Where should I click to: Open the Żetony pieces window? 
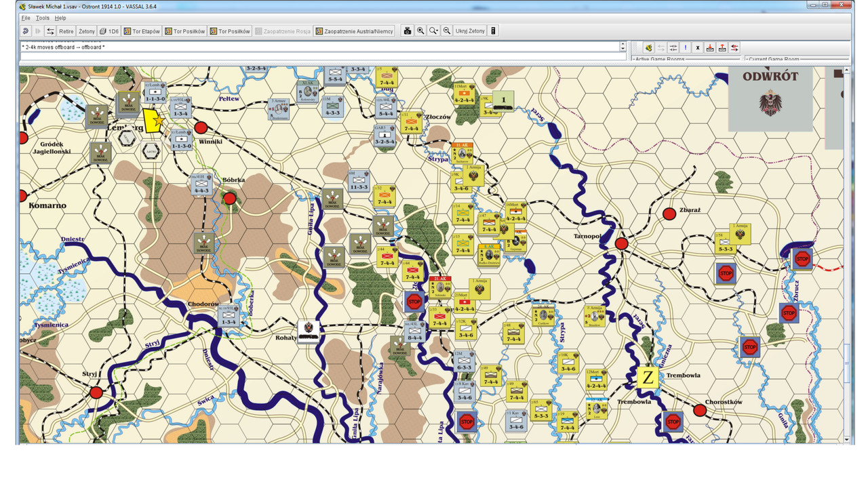click(x=87, y=31)
